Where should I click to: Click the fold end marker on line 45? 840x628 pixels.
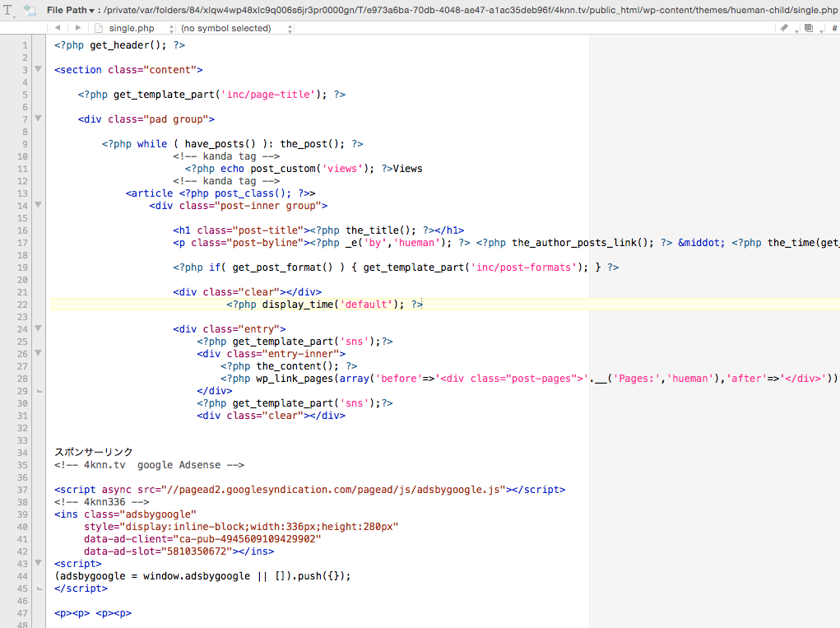[x=39, y=588]
